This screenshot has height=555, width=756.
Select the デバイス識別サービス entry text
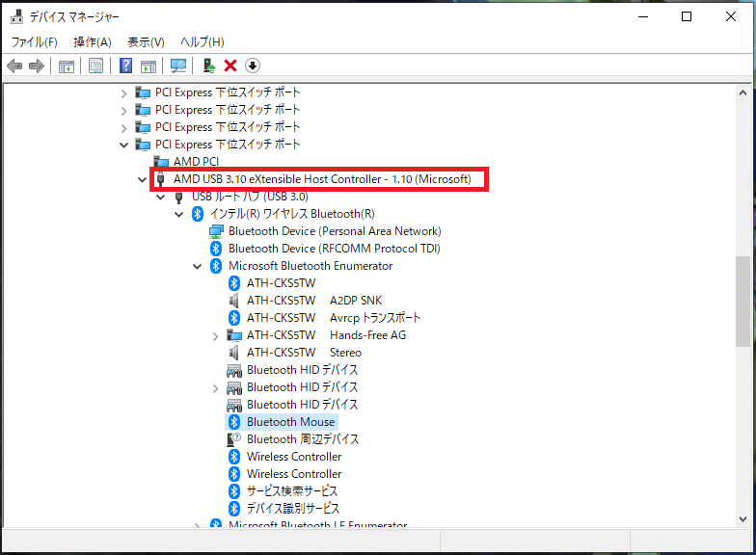click(x=293, y=509)
